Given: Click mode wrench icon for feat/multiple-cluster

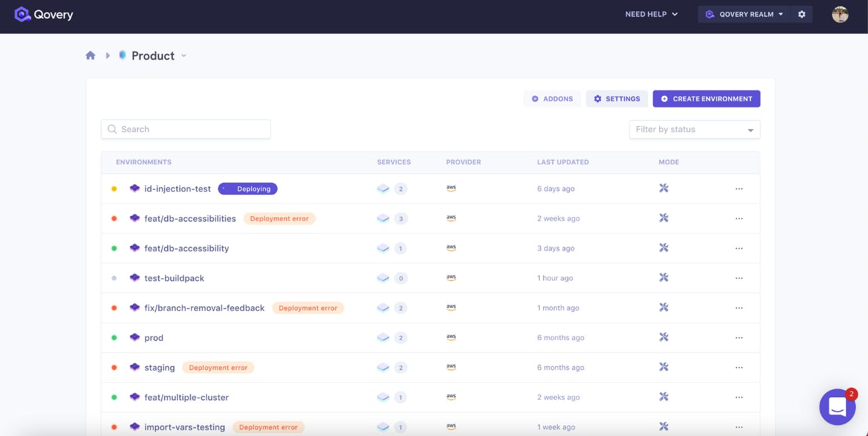Looking at the screenshot, I should click(664, 397).
